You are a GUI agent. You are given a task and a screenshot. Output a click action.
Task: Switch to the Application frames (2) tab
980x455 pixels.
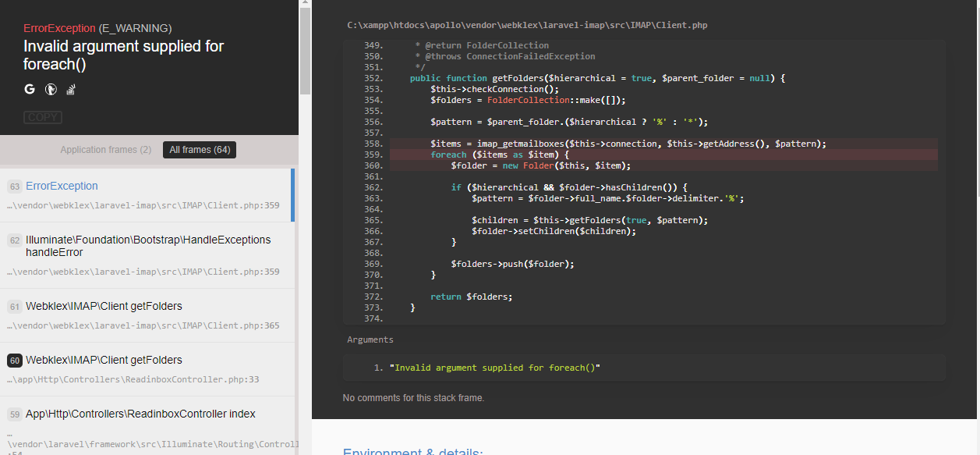point(106,149)
